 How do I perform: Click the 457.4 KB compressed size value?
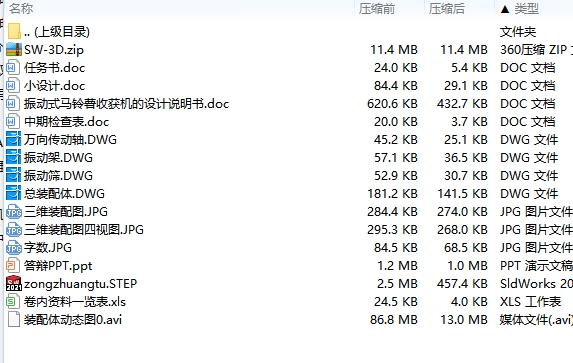(x=462, y=284)
